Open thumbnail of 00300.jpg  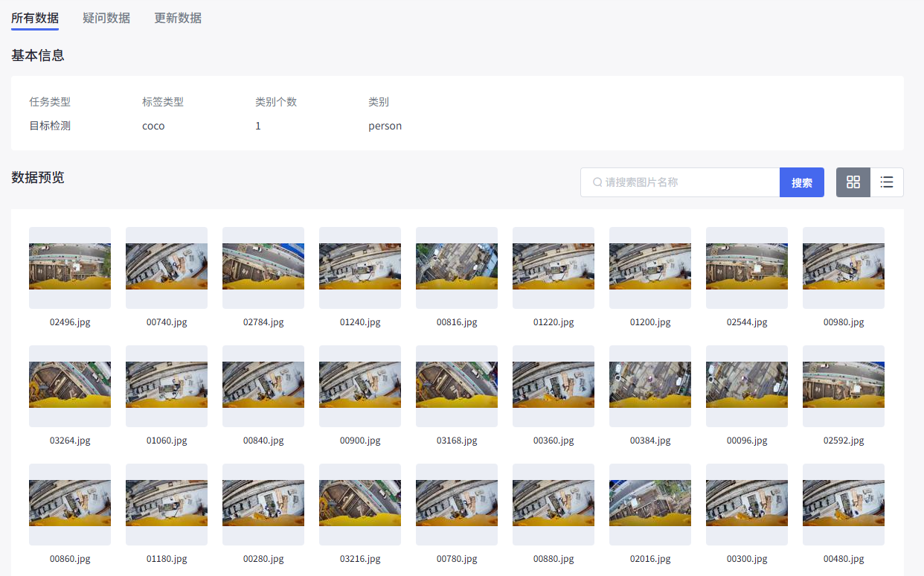747,505
